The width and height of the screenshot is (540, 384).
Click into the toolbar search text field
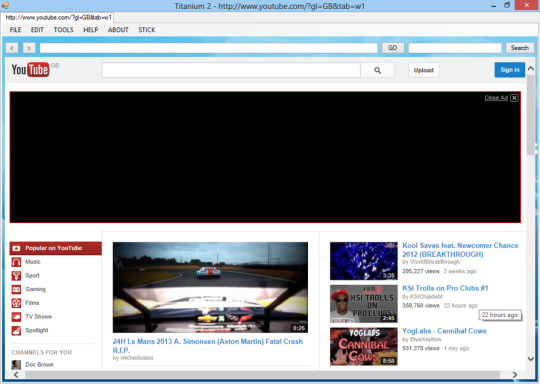[x=455, y=48]
